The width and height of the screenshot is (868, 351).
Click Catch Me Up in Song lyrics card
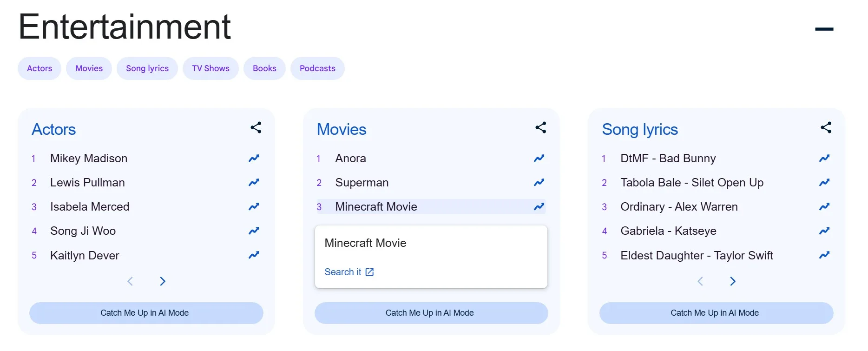click(716, 313)
